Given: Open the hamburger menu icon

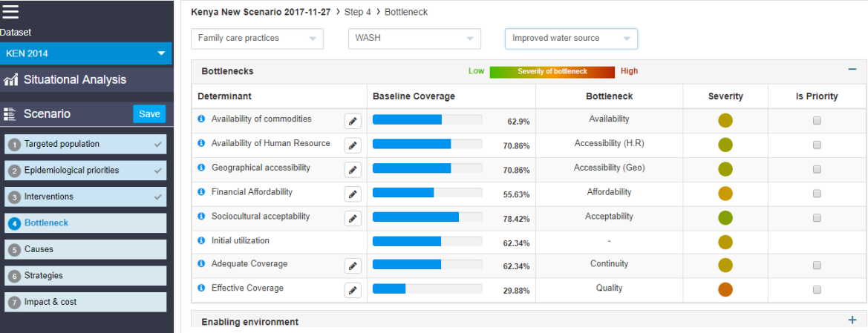Looking at the screenshot, I should [11, 11].
